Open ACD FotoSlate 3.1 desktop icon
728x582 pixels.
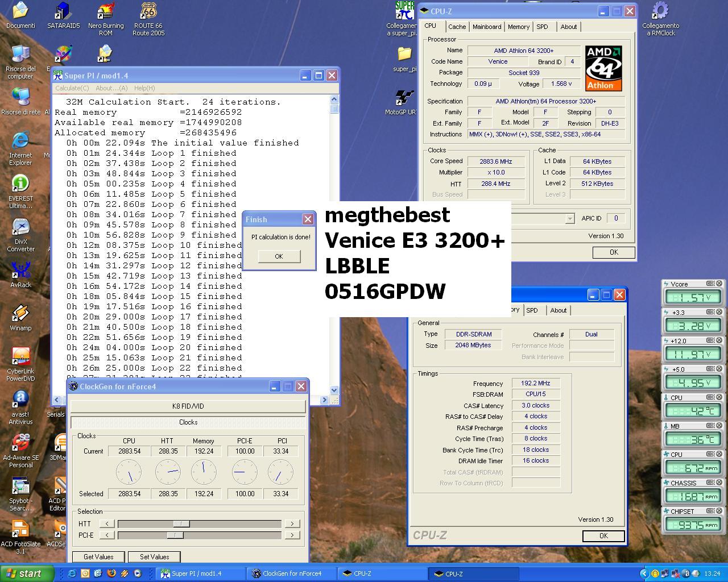[20, 537]
